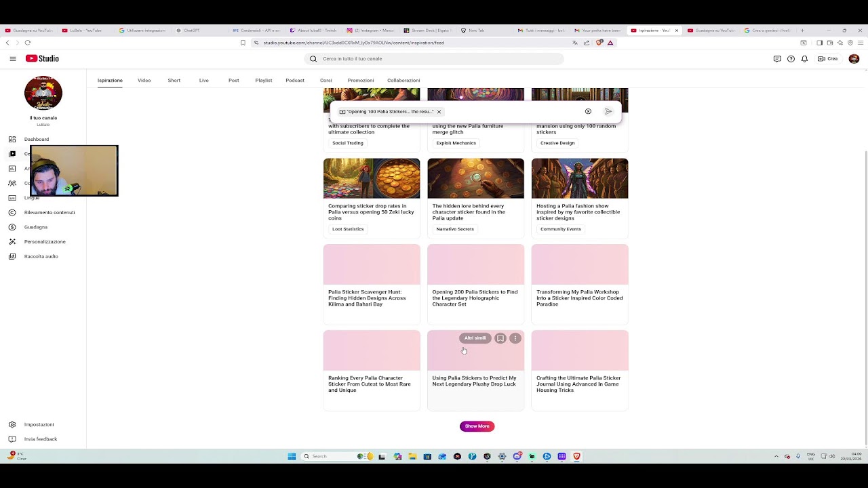868x488 pixels.
Task: Open 'Crafting the Ultimate Palia Sticker Journal' idea
Action: pos(580,370)
